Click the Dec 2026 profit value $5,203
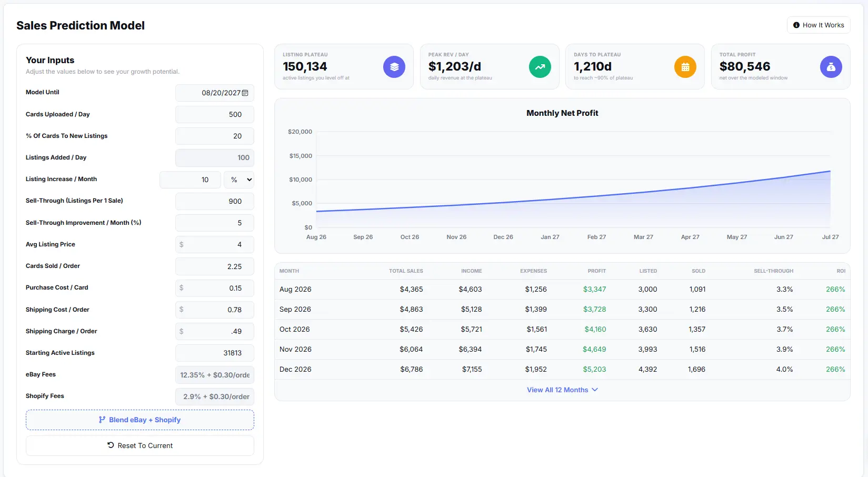The image size is (868, 477). pyautogui.click(x=594, y=369)
